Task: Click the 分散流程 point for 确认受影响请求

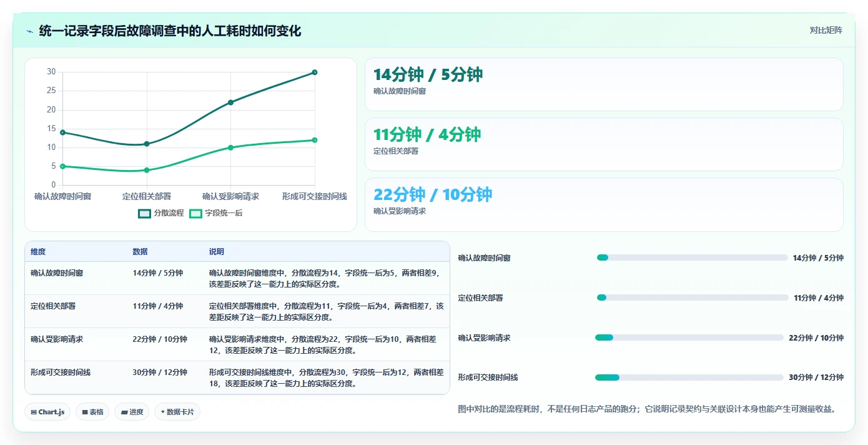Action: pos(230,102)
